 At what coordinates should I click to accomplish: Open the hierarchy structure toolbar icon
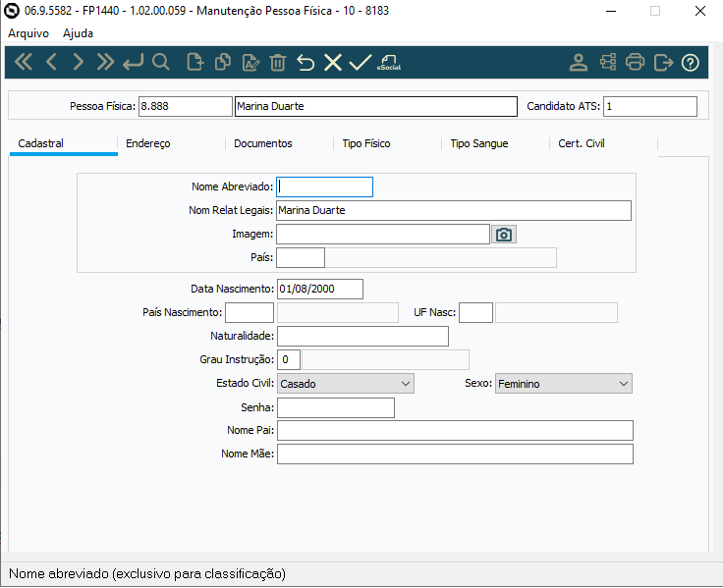608,62
